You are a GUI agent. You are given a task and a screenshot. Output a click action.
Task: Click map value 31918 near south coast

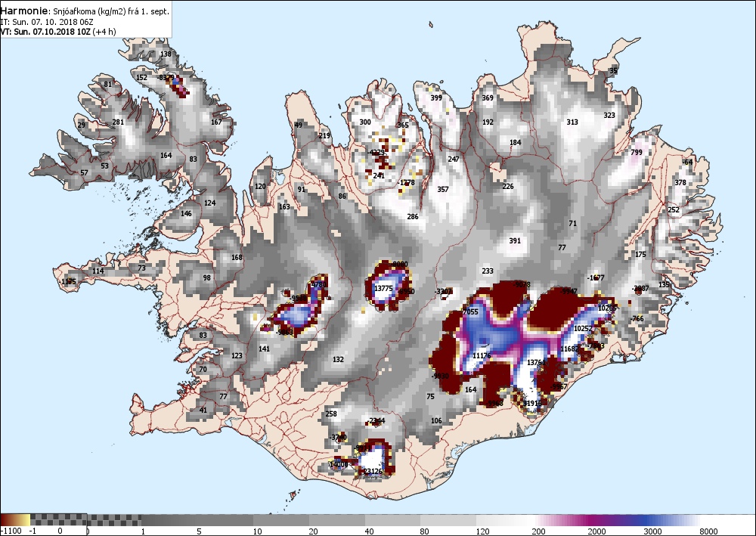pos(531,403)
